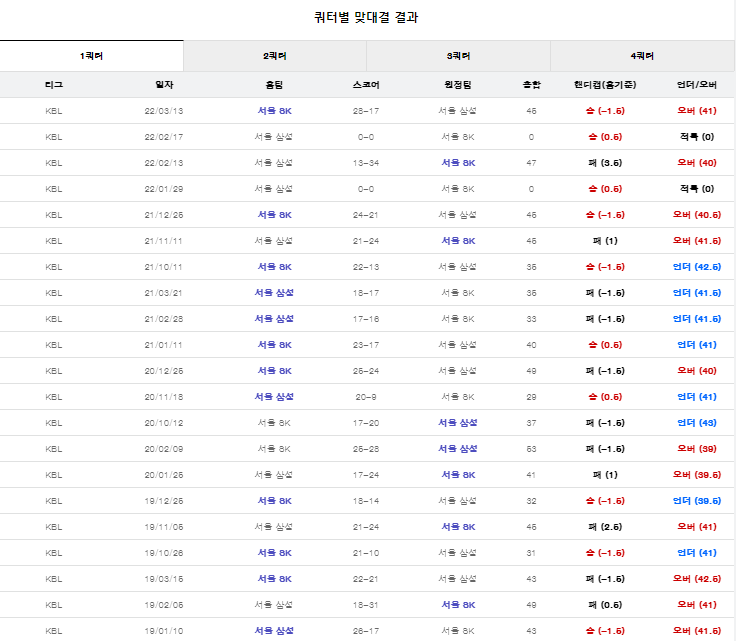Image resolution: width=736 pixels, height=641 pixels.
Task: Click KBL league cell in the 22/03/13 row
Action: (x=54, y=111)
